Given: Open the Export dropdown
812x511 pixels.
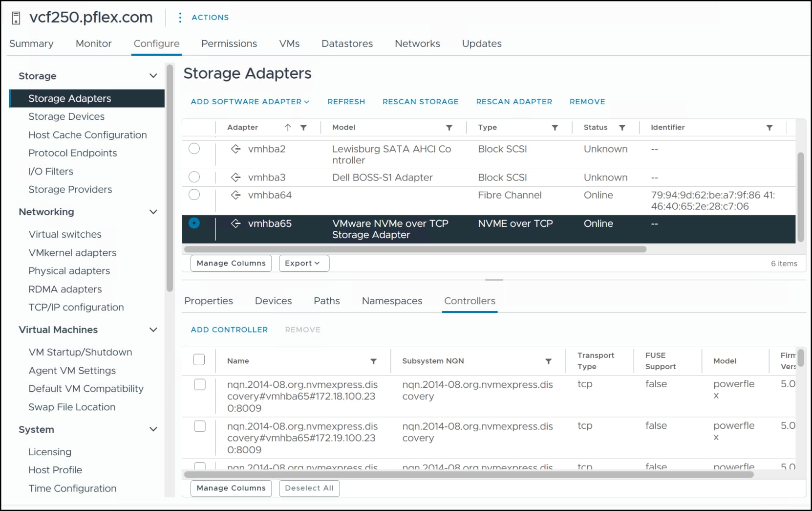Looking at the screenshot, I should tap(304, 263).
